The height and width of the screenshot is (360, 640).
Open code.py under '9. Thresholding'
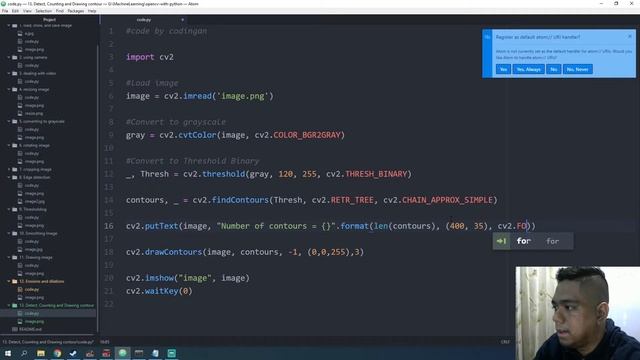(x=31, y=218)
